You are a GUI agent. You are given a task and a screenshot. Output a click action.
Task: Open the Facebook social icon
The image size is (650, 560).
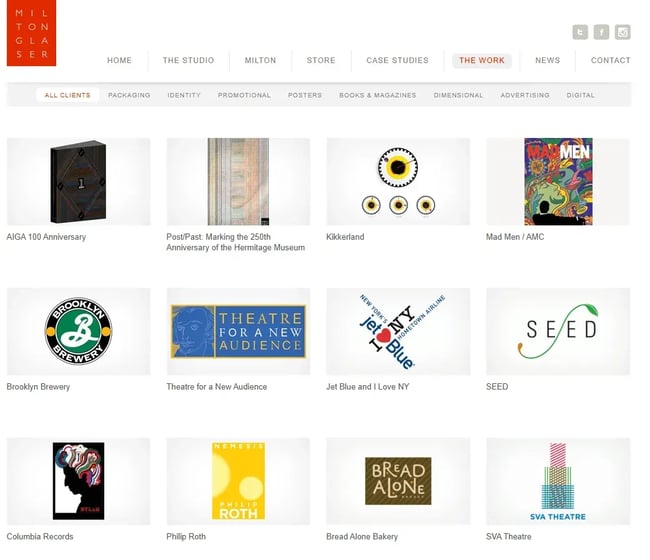pyautogui.click(x=601, y=32)
